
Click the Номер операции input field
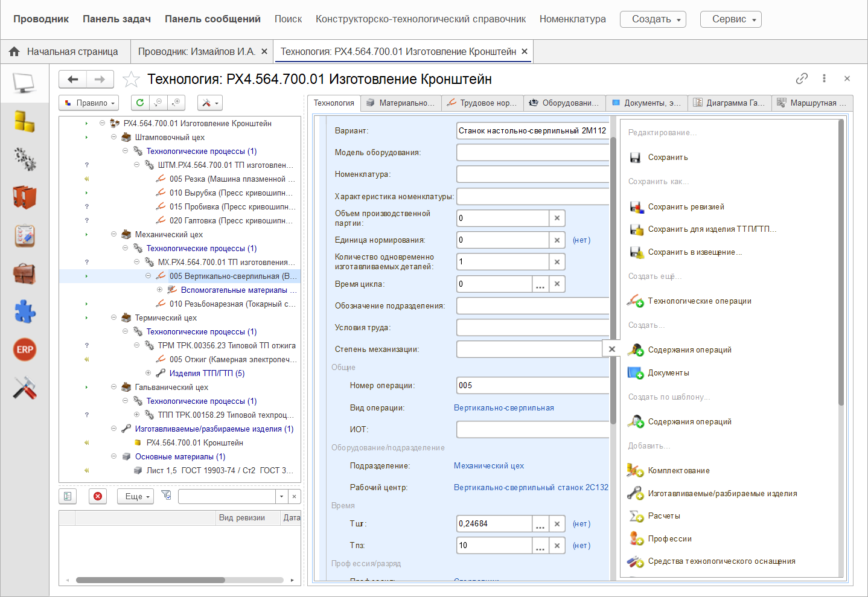[x=533, y=385]
